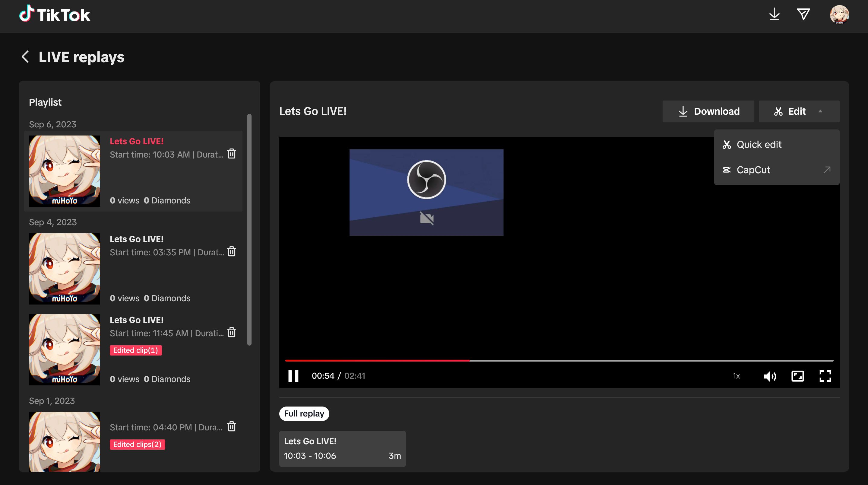
Task: Go back using the LIVE replays arrow
Action: [25, 57]
